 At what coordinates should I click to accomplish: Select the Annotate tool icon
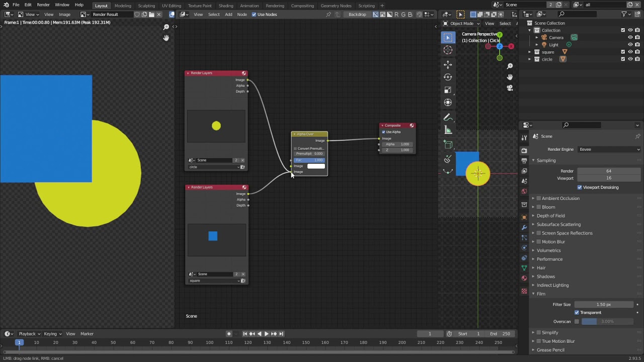click(x=448, y=117)
